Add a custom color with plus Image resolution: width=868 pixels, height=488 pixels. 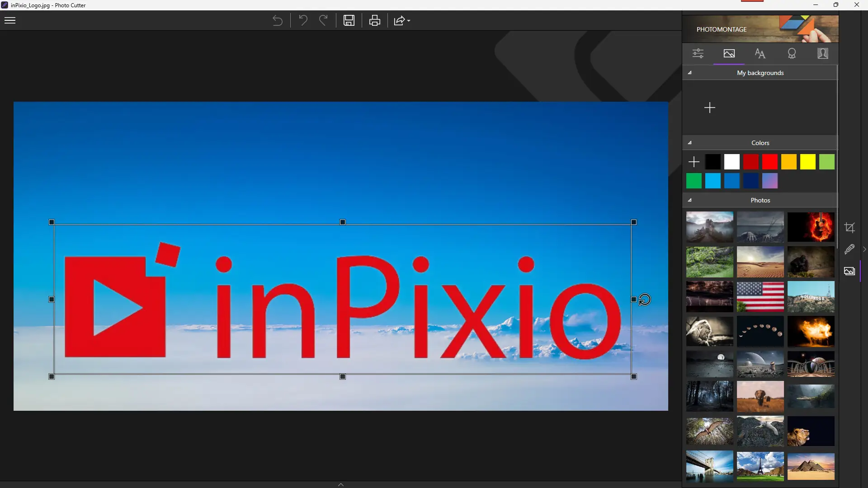click(693, 162)
